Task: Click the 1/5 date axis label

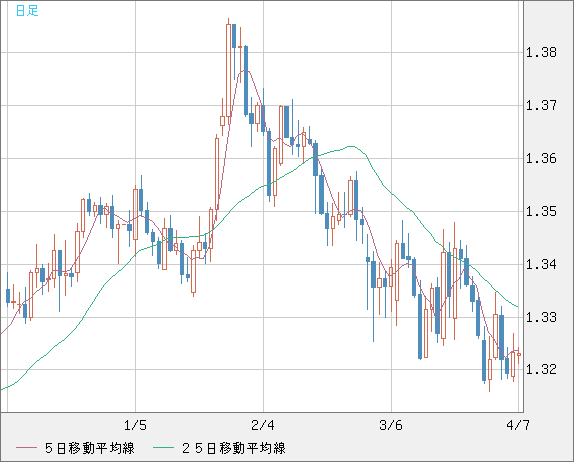Action: (135, 425)
